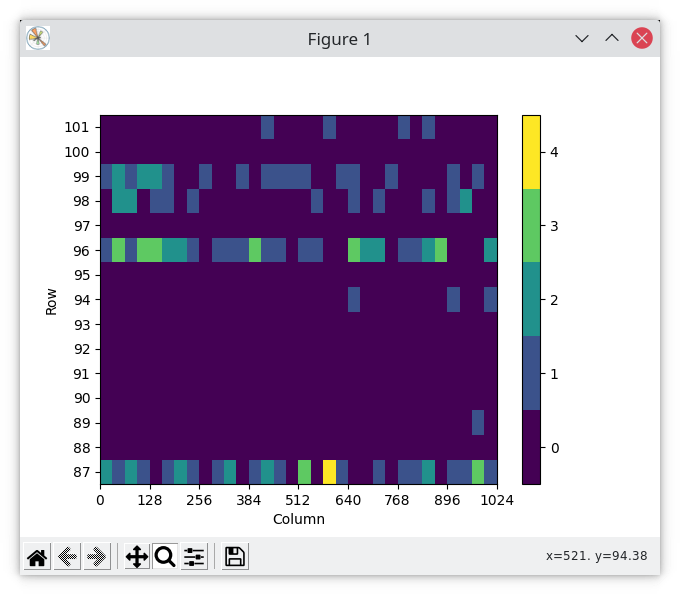
Task: Click the x-axis tick label '0'
Action: tap(100, 500)
